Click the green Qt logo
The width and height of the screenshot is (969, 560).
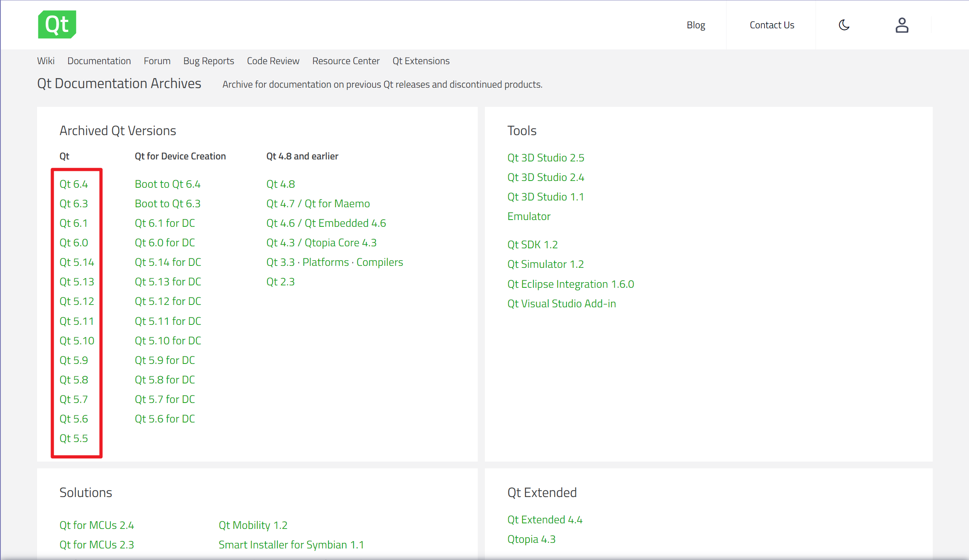coord(57,24)
